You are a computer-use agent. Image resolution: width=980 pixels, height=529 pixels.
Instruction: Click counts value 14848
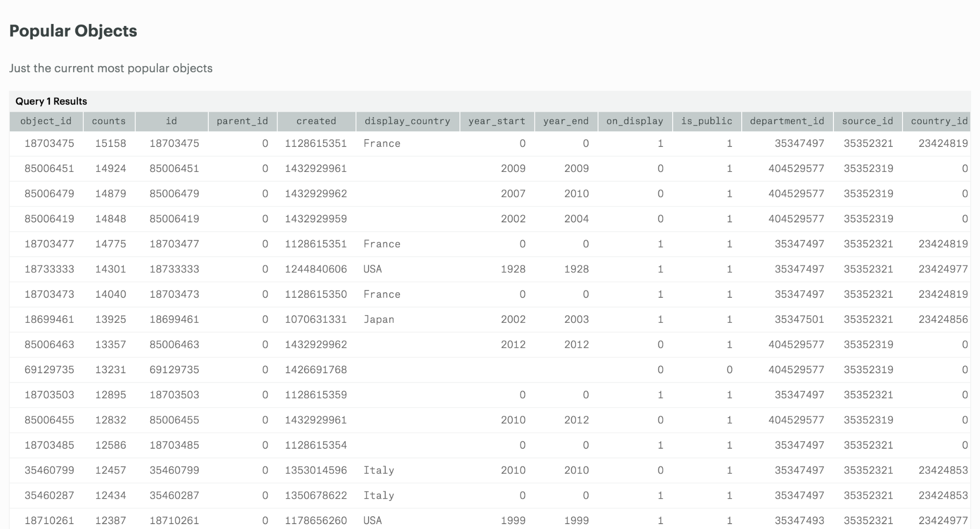pyautogui.click(x=111, y=219)
